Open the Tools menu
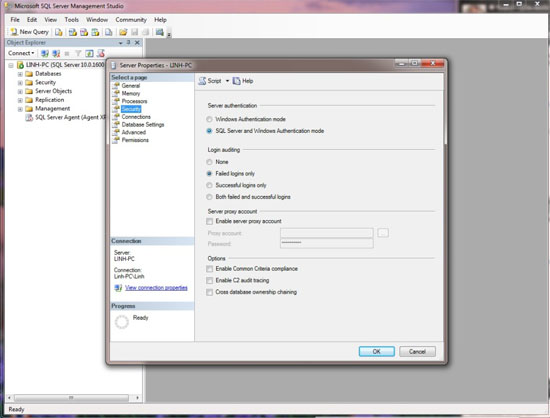This screenshot has height=418, width=550. coord(72,20)
